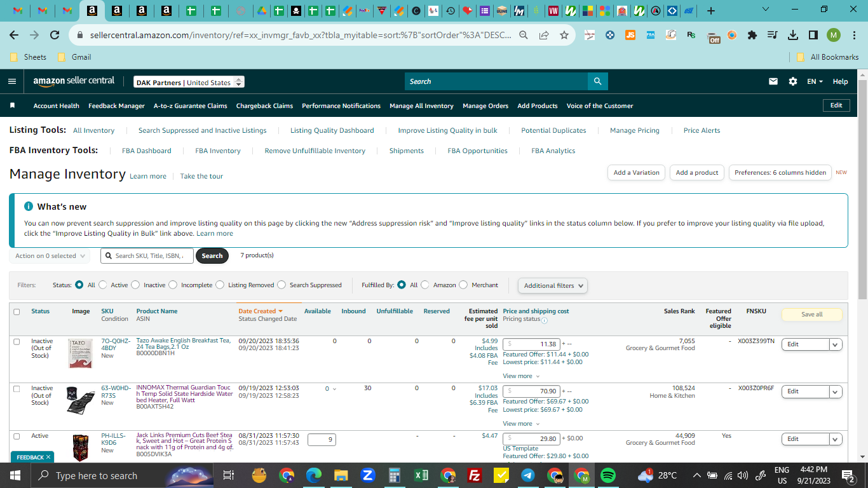
Task: Choose the Incomplete status filter radio button
Action: 173,285
